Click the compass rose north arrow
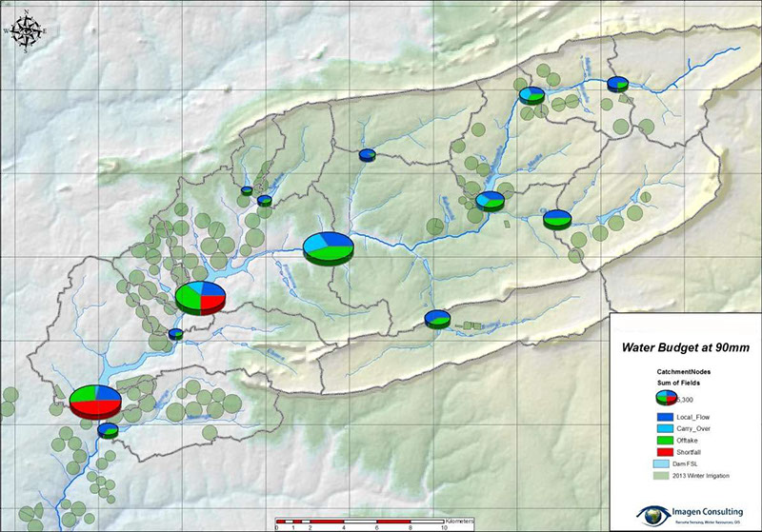762x532 pixels. tap(27, 29)
